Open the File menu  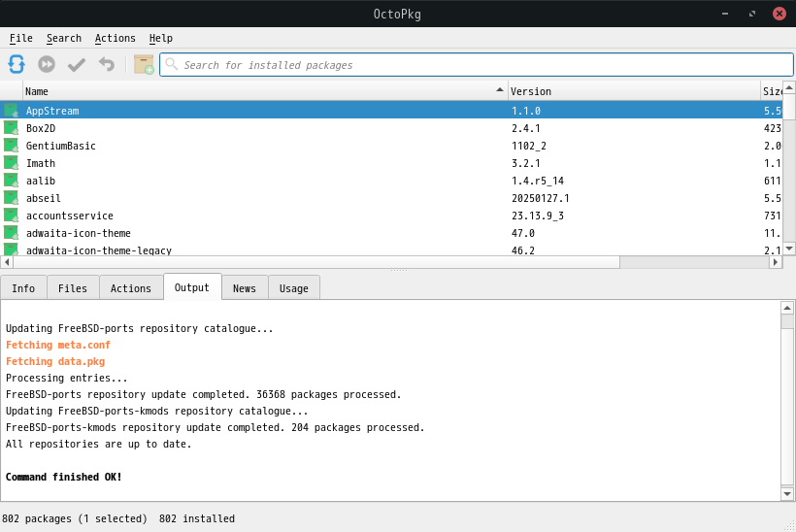[20, 38]
